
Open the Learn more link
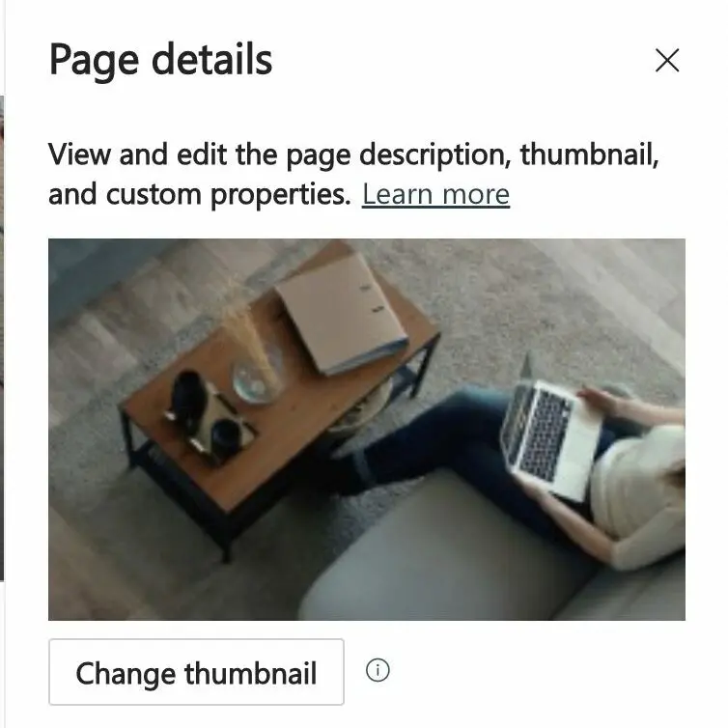point(435,194)
